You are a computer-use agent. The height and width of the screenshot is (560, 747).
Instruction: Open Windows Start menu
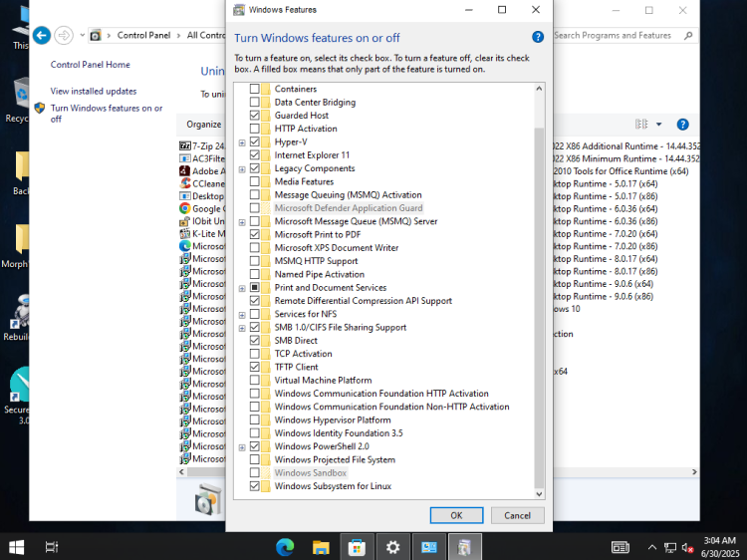tap(16, 547)
